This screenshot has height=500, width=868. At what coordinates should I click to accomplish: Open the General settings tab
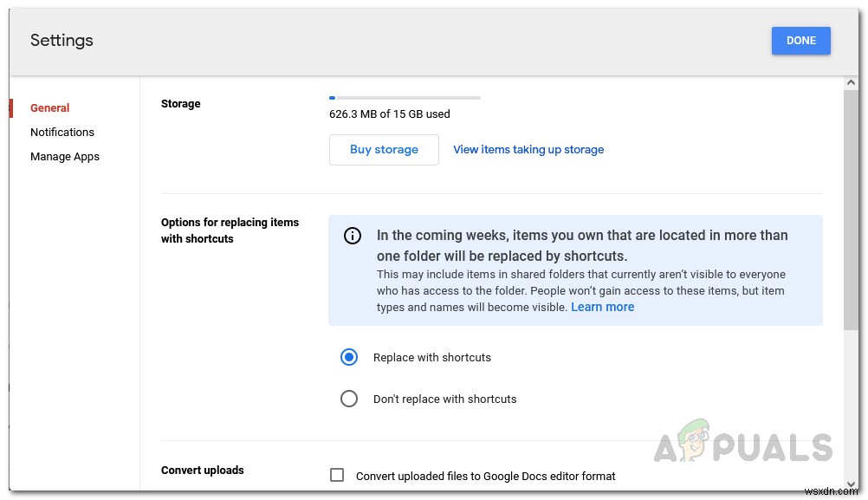[50, 108]
